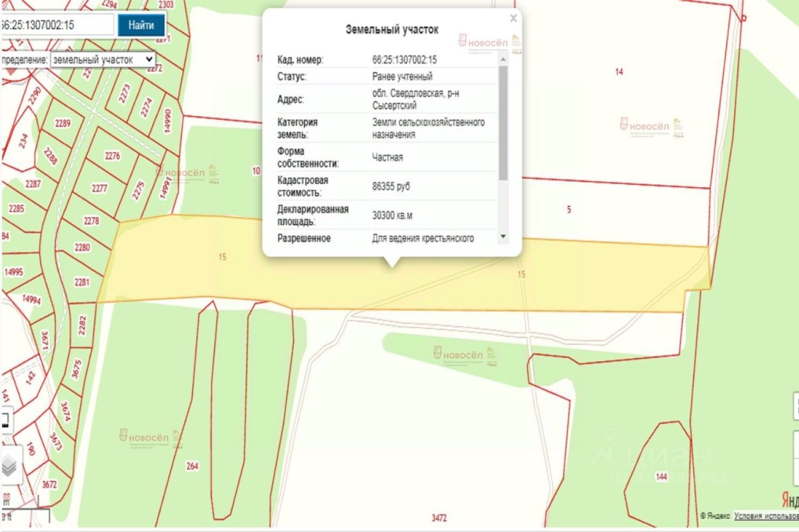Click the highlighted yellow parcel 15
The image size is (799, 532).
pos(399,274)
